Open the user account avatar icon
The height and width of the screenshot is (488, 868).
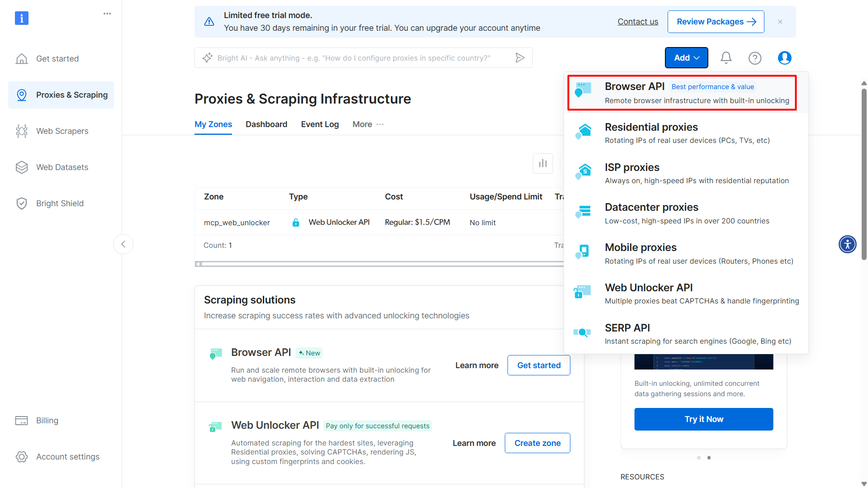coord(784,58)
